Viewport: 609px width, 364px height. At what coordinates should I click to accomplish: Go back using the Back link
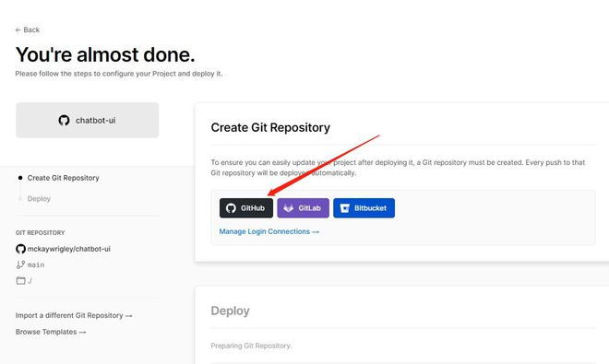click(x=27, y=29)
